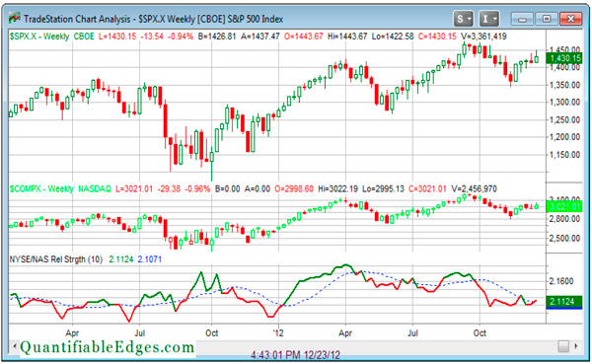Click the close value 'C=1430.15'

(x=437, y=36)
